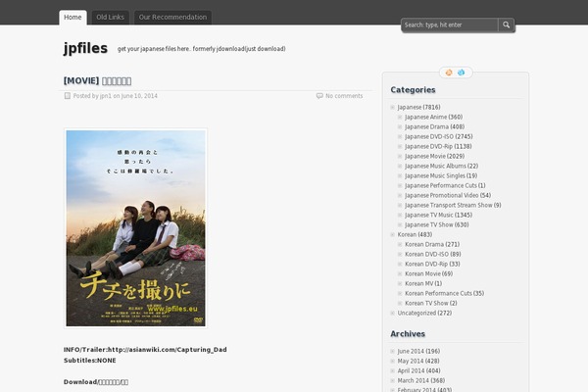Click the Subtitles:NONE text
The image size is (588, 392).
pyautogui.click(x=89, y=361)
